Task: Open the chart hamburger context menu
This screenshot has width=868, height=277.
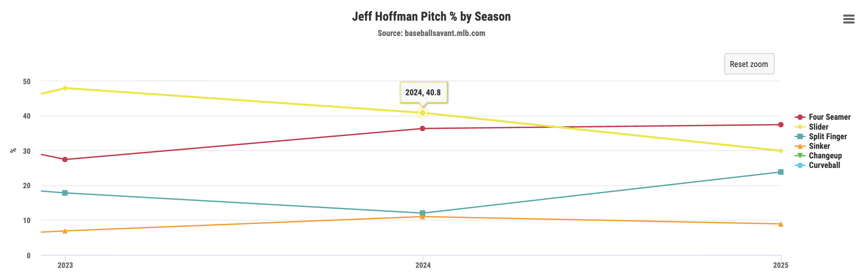Action: coord(849,19)
